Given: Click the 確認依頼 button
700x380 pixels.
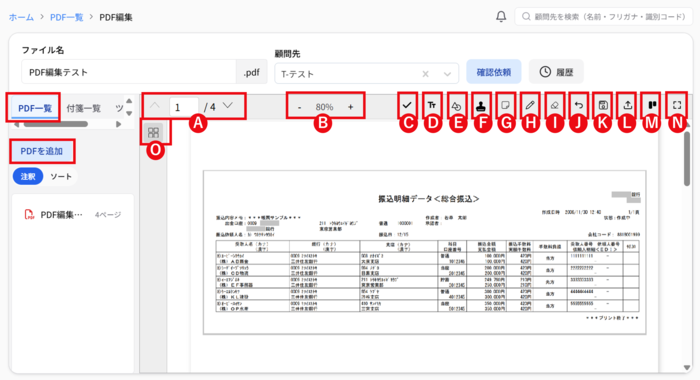Looking at the screenshot, I should click(494, 72).
